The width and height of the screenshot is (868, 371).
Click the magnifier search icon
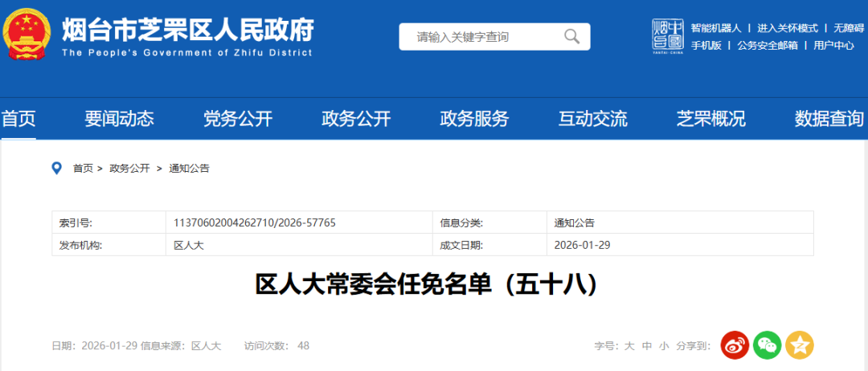[571, 36]
